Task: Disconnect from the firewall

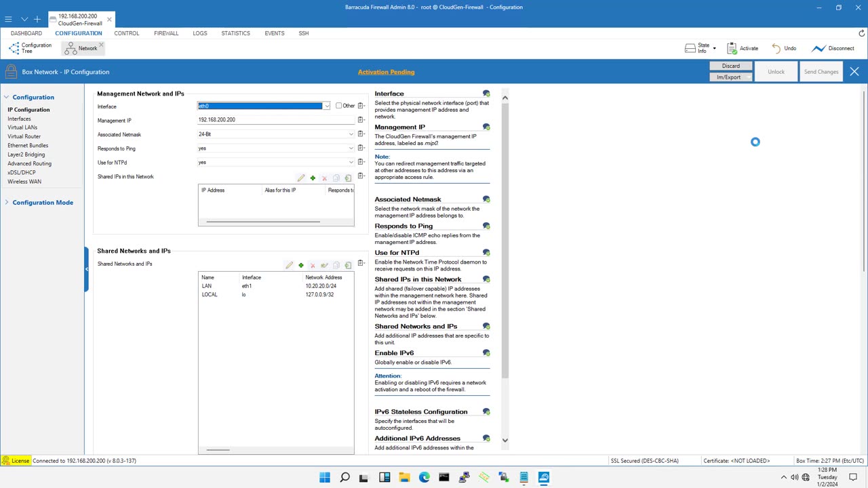Action: point(833,48)
